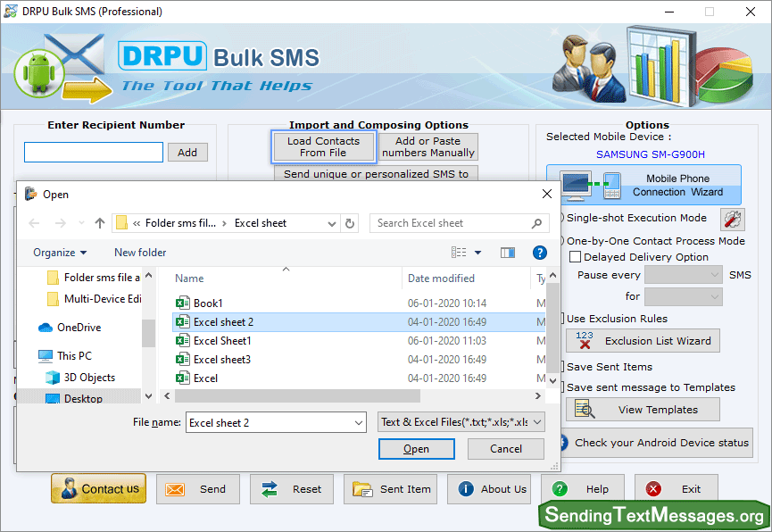Click the Reset arrows icon

point(270,489)
